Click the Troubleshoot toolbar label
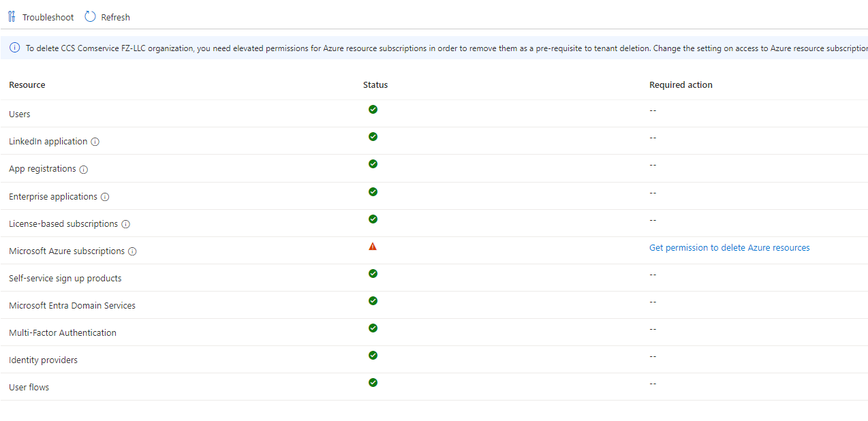This screenshot has width=868, height=421. tap(47, 16)
